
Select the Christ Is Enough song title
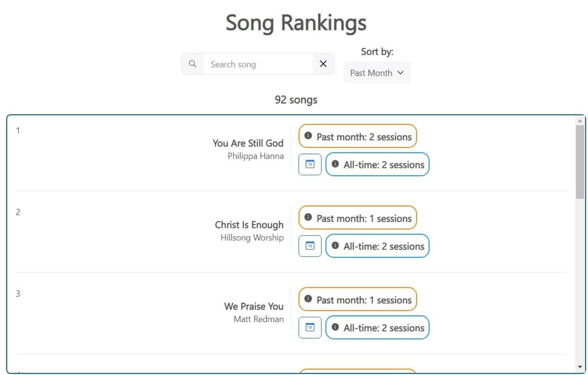click(249, 225)
